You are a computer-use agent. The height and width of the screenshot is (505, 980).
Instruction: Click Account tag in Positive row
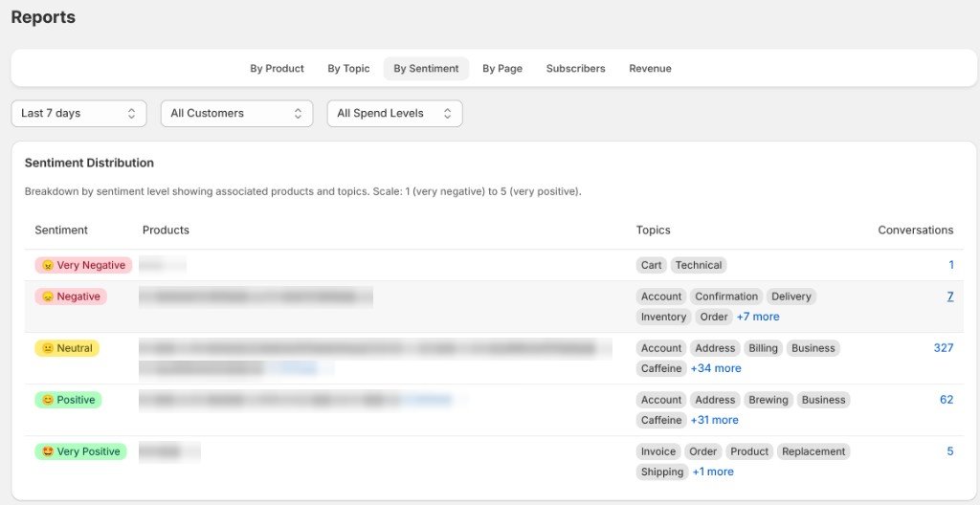pyautogui.click(x=661, y=400)
